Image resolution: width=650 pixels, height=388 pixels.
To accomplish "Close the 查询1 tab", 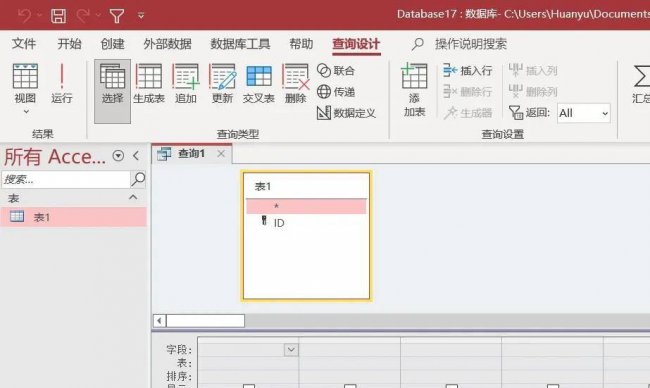I will pyautogui.click(x=221, y=154).
